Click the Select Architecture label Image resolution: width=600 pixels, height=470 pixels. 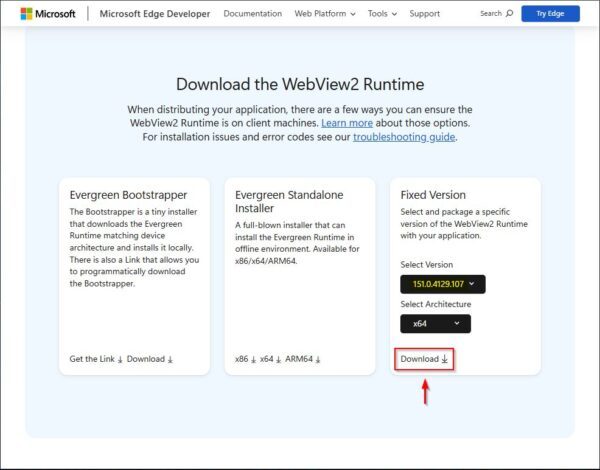click(435, 304)
